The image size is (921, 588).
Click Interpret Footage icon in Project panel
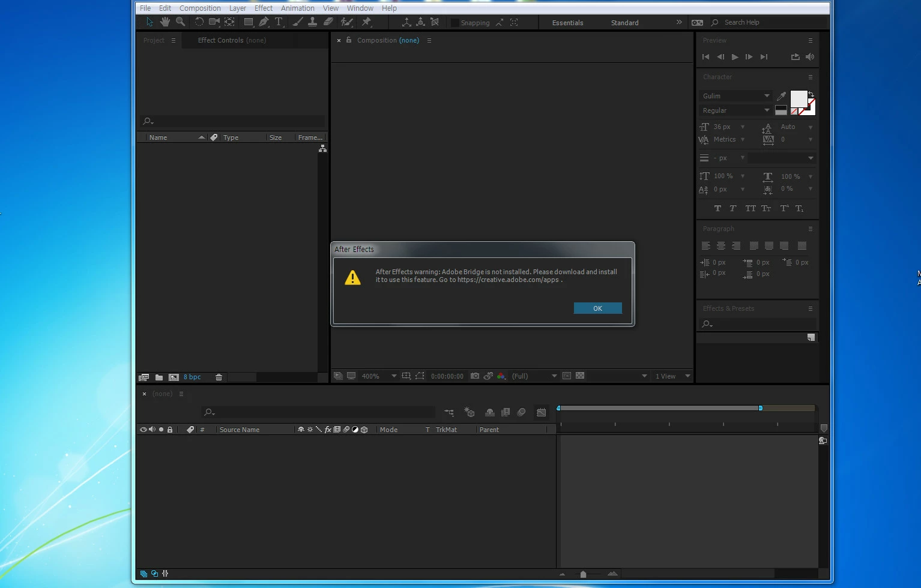click(143, 377)
